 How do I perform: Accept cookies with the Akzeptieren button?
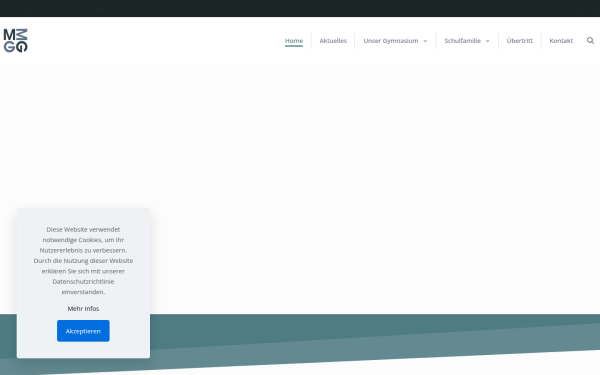coord(83,331)
